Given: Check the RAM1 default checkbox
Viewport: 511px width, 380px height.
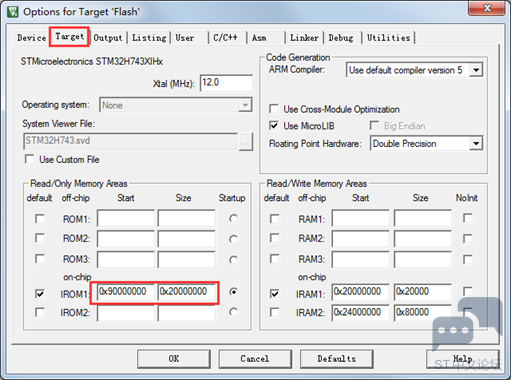Looking at the screenshot, I should tap(275, 219).
